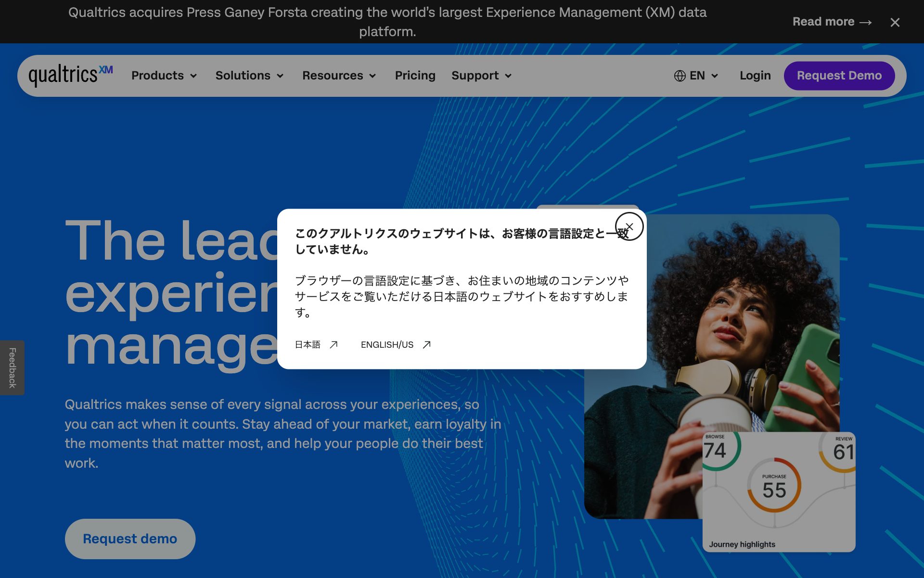The image size is (924, 578).
Task: Expand the Resources menu
Action: click(339, 76)
